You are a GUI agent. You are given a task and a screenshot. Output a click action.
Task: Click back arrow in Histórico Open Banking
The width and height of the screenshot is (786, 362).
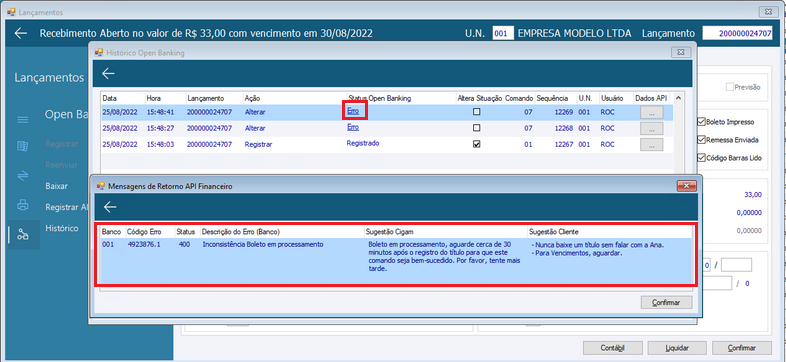coord(108,74)
